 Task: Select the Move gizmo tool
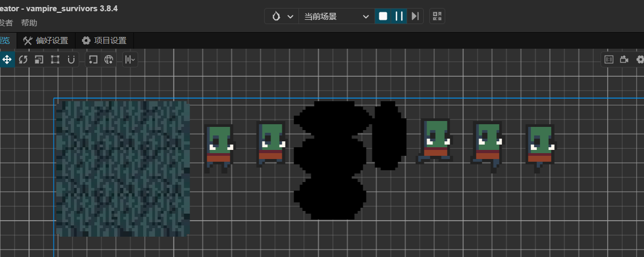pos(7,59)
